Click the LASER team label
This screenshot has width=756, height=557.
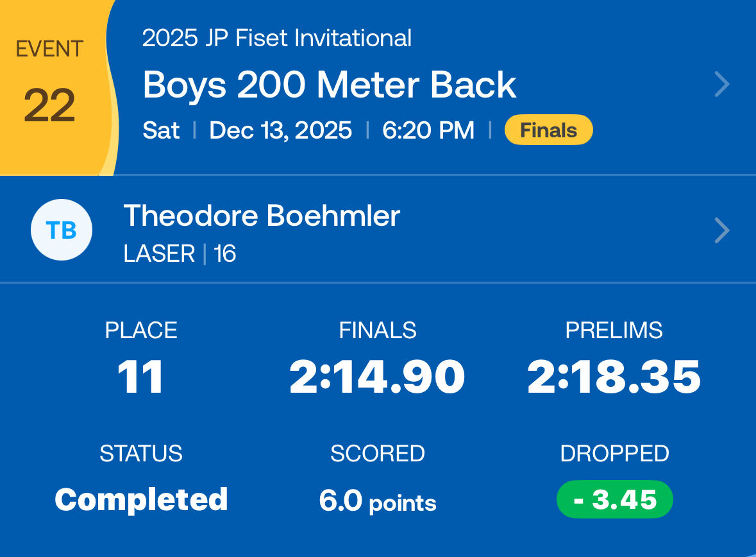point(159,254)
